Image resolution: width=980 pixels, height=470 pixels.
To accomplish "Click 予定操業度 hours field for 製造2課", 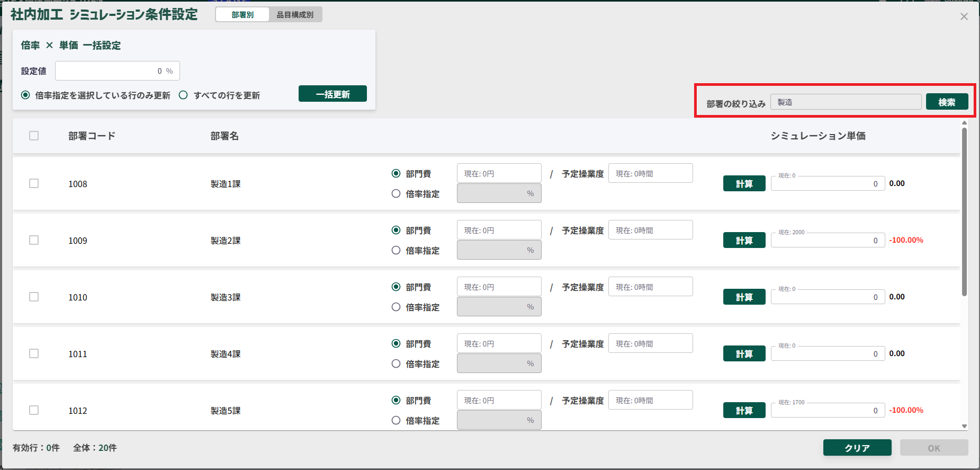I will tap(650, 230).
